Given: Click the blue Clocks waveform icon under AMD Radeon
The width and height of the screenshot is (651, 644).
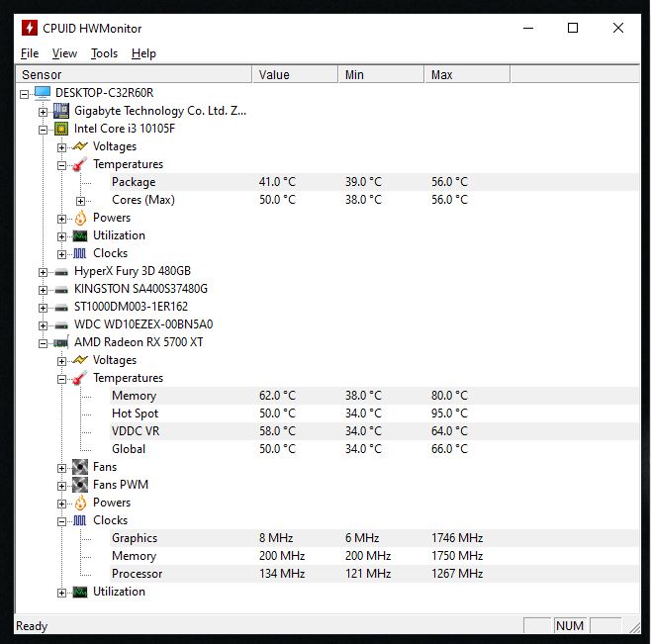Looking at the screenshot, I should point(80,520).
